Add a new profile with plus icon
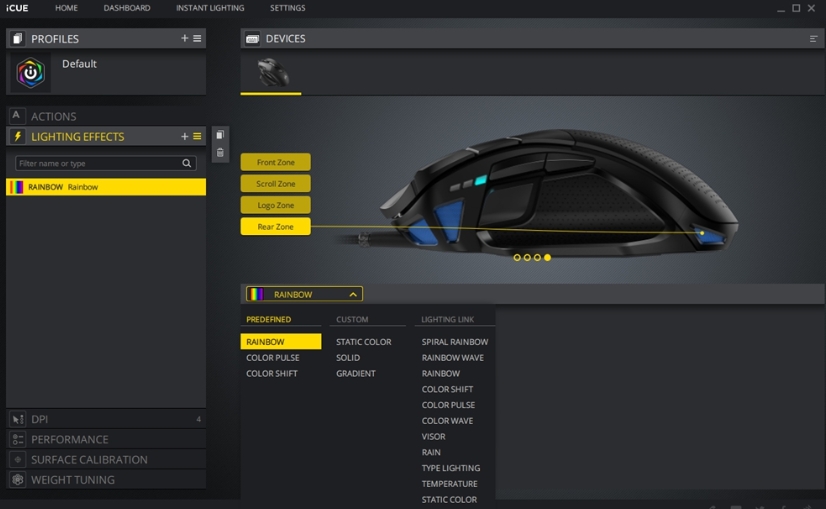 click(x=184, y=38)
